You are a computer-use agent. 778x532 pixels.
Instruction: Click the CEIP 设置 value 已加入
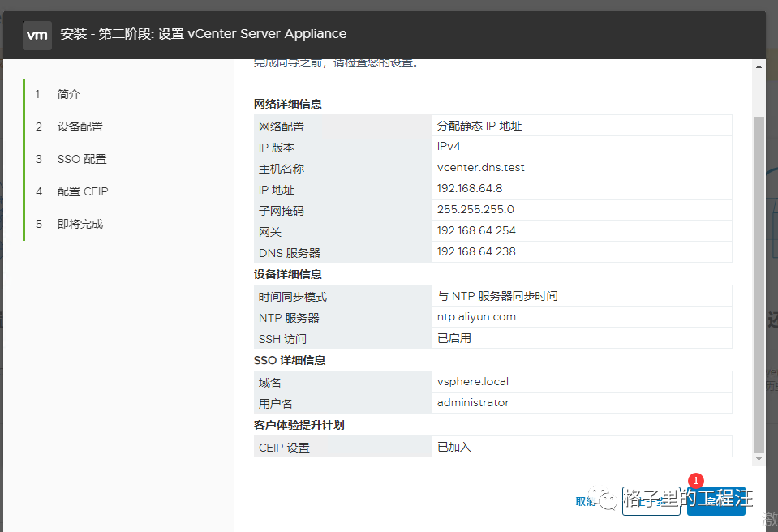[454, 447]
